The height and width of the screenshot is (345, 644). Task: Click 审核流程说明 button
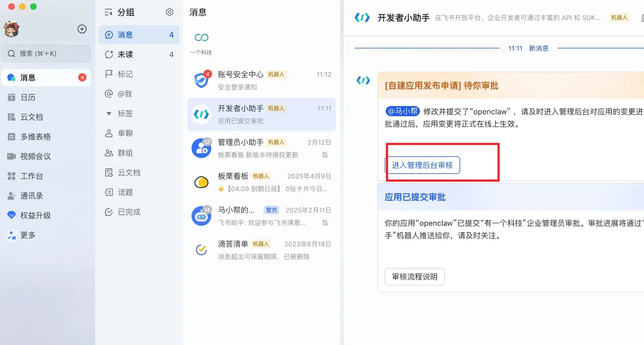(x=414, y=277)
